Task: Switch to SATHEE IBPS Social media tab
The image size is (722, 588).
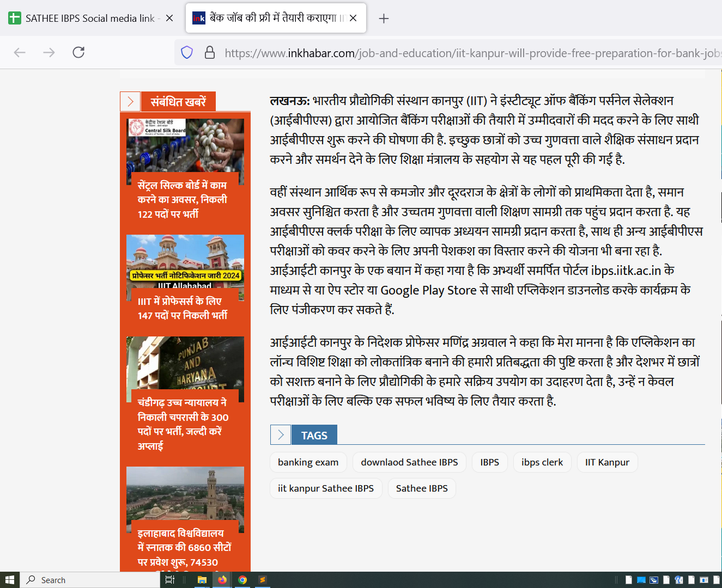Action: click(x=87, y=19)
